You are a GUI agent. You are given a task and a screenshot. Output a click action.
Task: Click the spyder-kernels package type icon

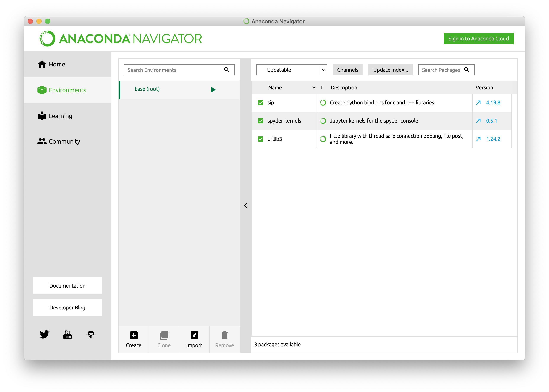323,121
